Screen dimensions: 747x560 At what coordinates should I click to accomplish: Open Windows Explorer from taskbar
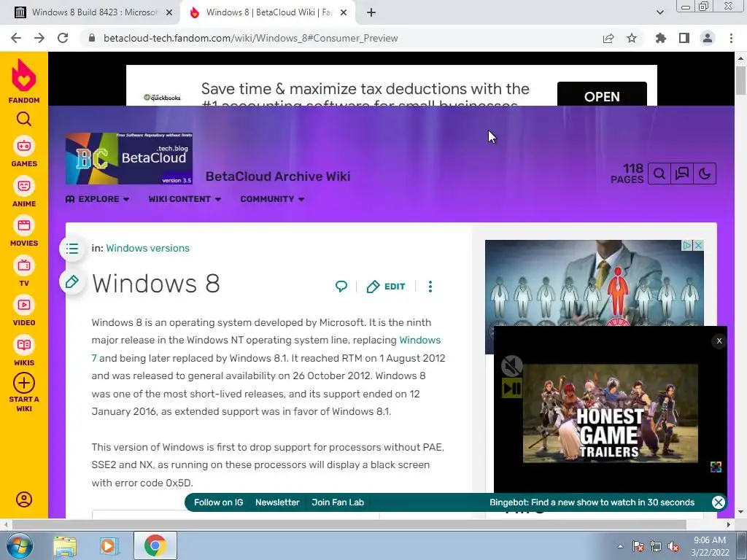65,546
